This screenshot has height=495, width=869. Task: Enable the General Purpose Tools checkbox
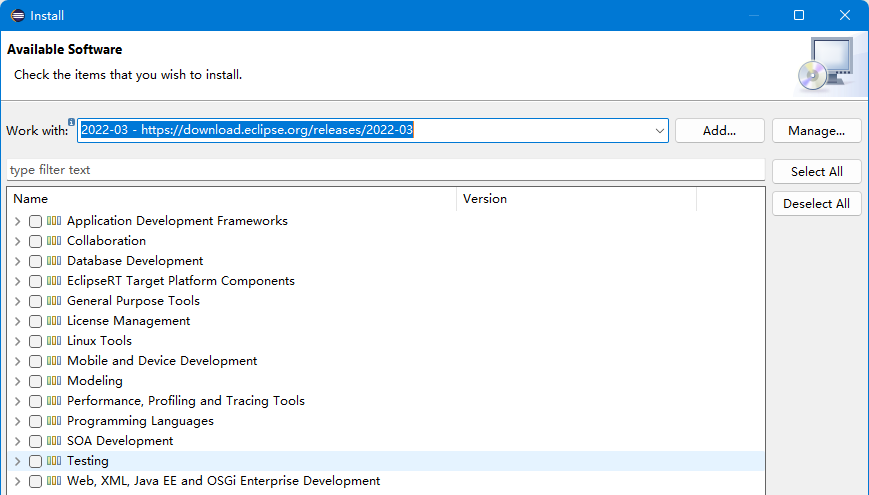pyautogui.click(x=35, y=301)
